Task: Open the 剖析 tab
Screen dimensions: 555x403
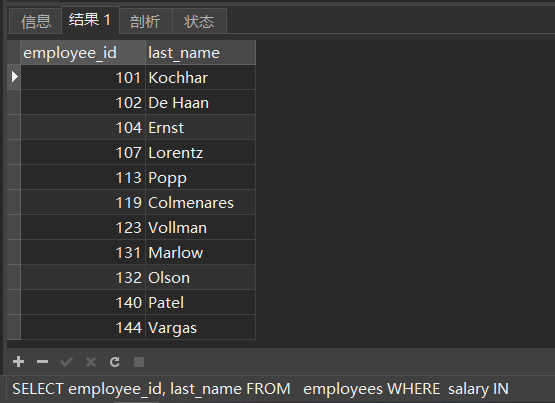Action: click(x=145, y=21)
